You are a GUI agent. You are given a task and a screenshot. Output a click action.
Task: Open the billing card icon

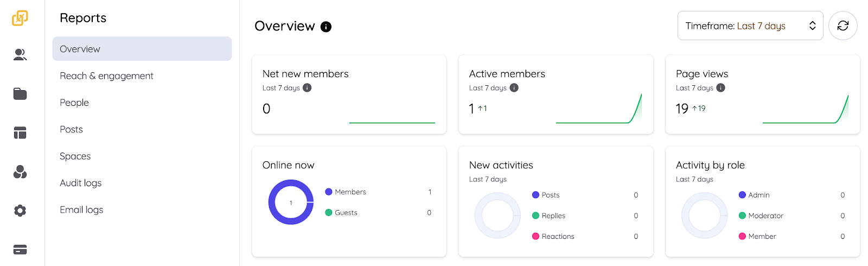click(20, 250)
